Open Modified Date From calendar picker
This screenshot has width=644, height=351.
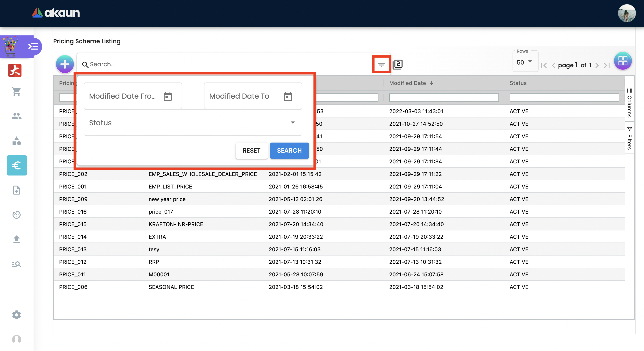pos(167,96)
